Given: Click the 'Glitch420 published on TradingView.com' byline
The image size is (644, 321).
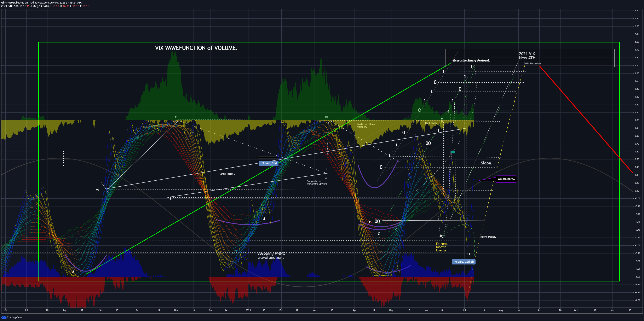Looking at the screenshot, I should (x=25, y=2).
